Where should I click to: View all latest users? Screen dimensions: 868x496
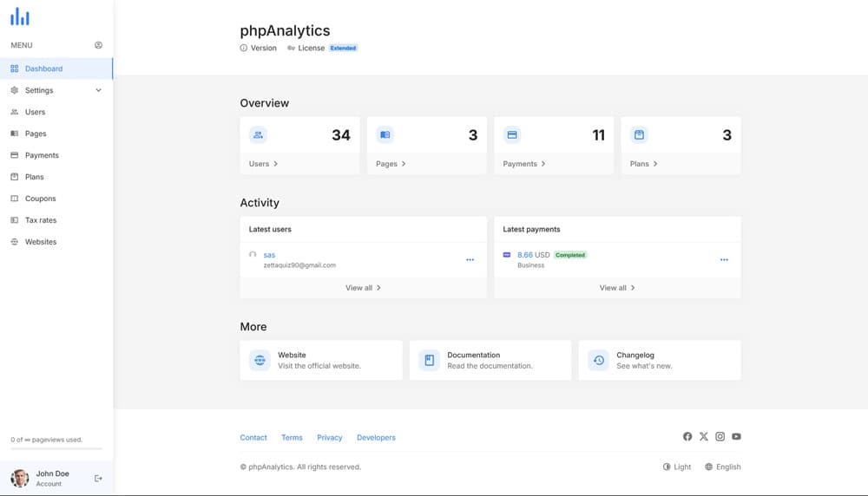point(363,288)
